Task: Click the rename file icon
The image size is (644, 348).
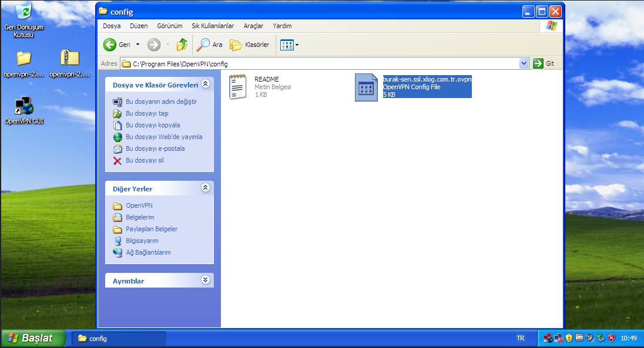Action: pos(118,102)
